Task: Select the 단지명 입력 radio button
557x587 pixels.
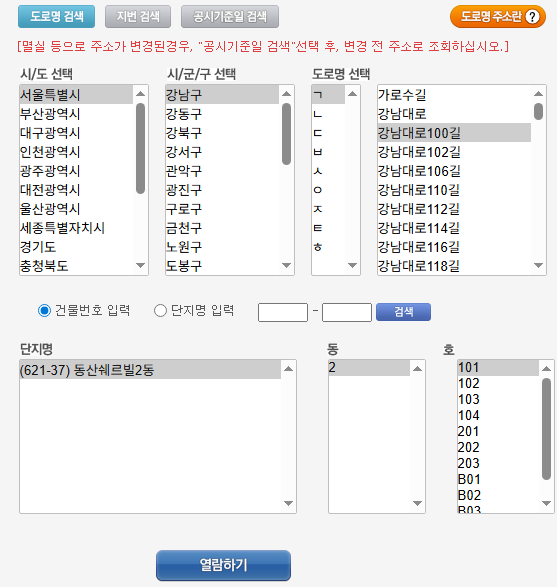Action: 160,310
